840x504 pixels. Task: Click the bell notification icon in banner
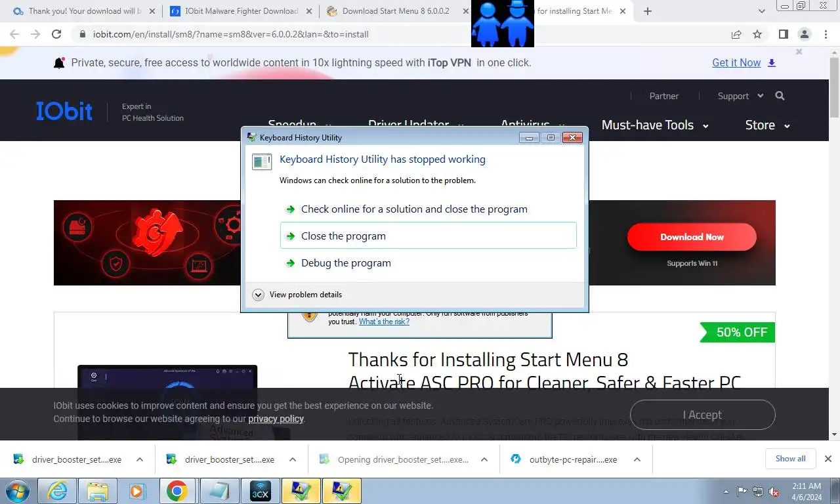click(59, 63)
